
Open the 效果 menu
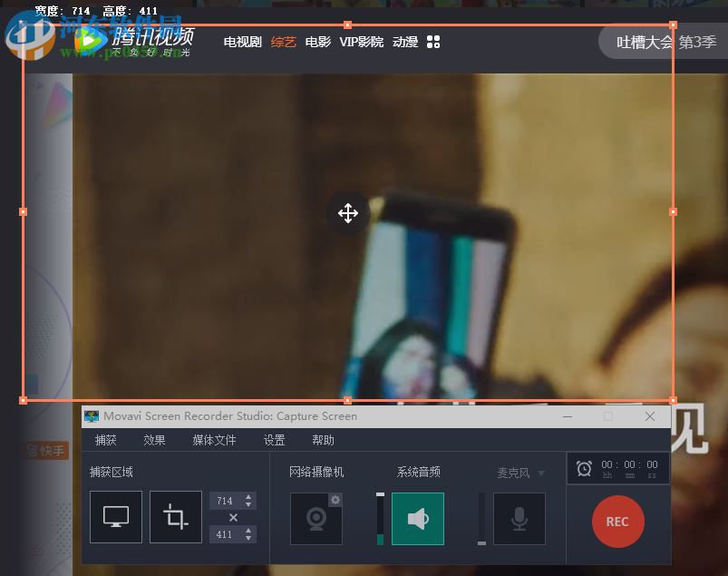[x=154, y=440]
